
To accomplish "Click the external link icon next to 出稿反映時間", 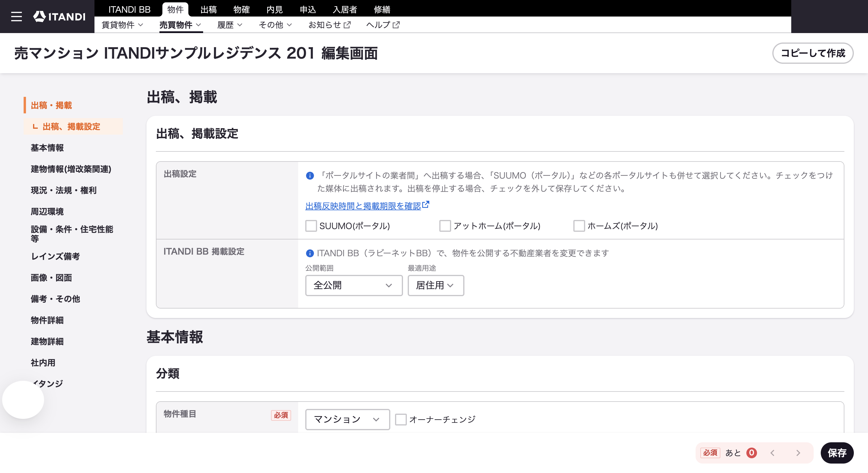I will (426, 205).
